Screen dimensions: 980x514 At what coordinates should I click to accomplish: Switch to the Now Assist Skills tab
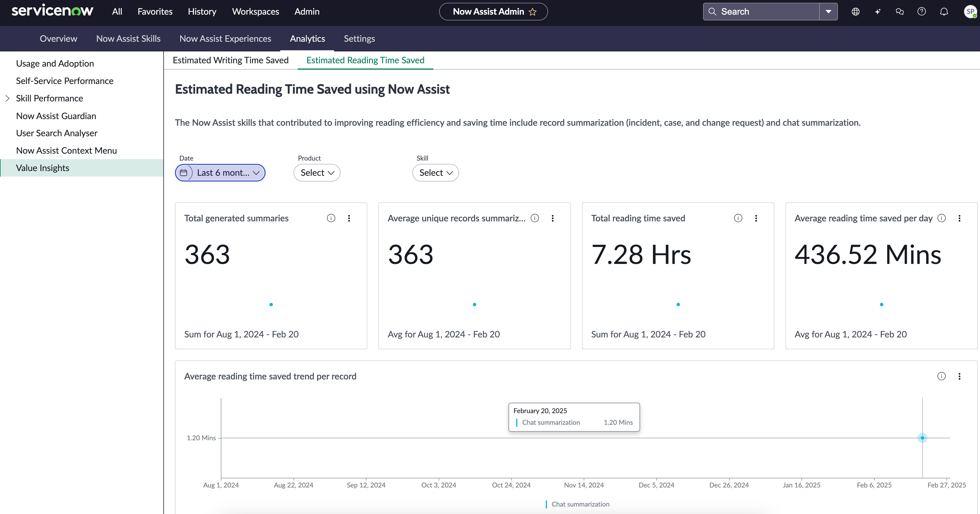128,38
